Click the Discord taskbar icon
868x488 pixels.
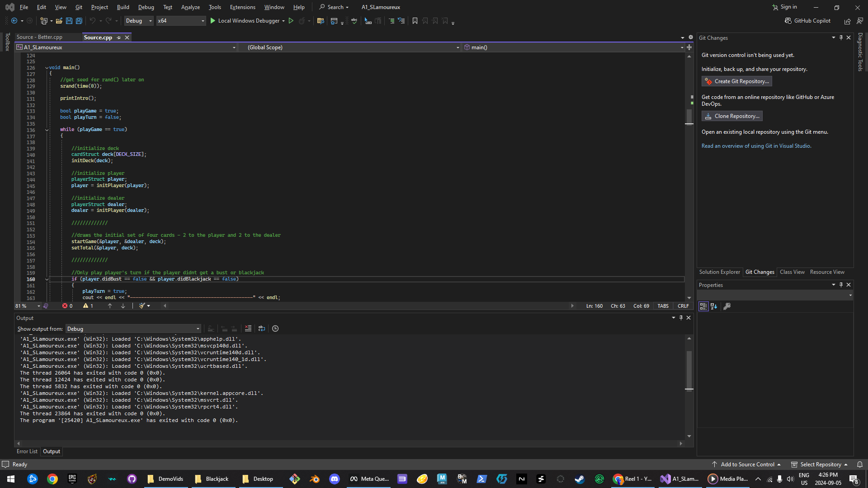coord(335,479)
